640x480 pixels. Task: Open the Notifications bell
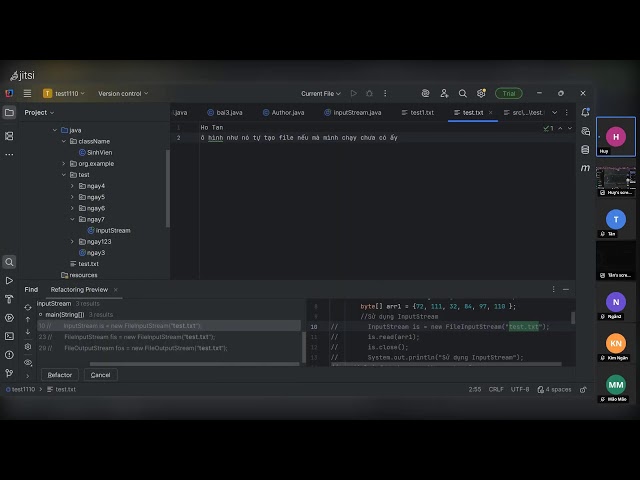tap(585, 112)
